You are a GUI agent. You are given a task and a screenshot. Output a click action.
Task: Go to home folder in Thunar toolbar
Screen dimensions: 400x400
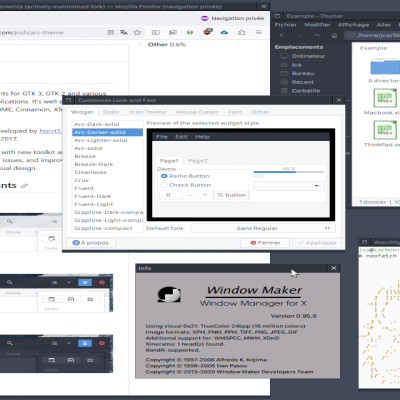click(x=334, y=35)
